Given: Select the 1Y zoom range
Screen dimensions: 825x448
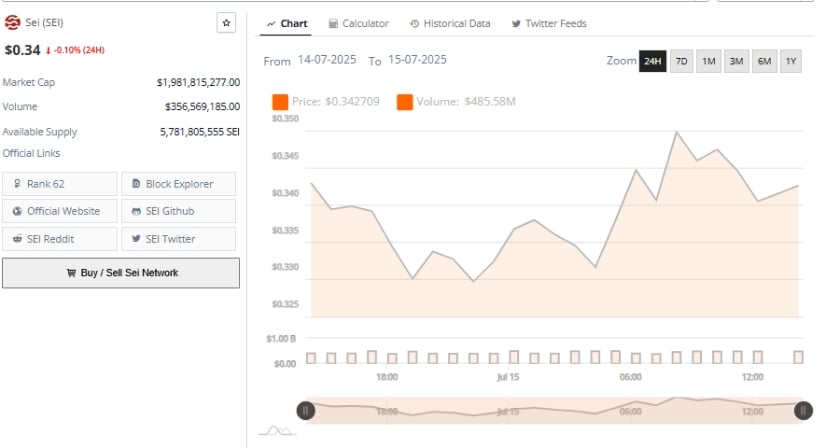Looking at the screenshot, I should 791,61.
